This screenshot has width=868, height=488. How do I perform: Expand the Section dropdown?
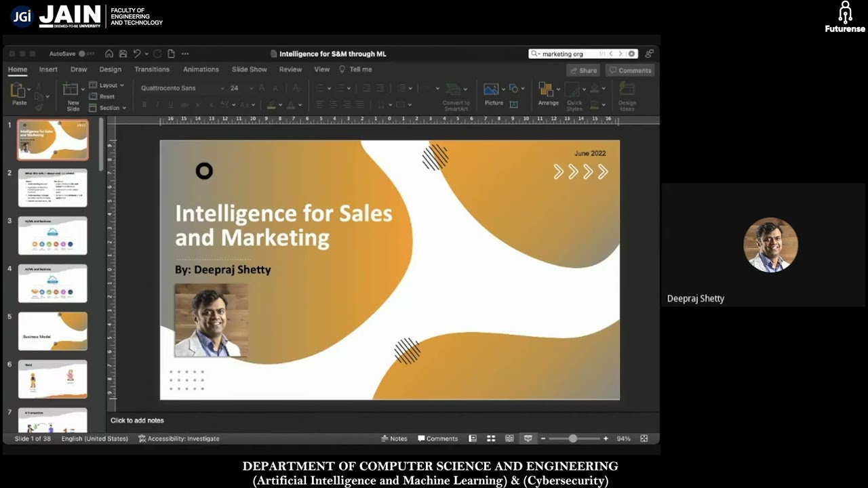coord(108,108)
